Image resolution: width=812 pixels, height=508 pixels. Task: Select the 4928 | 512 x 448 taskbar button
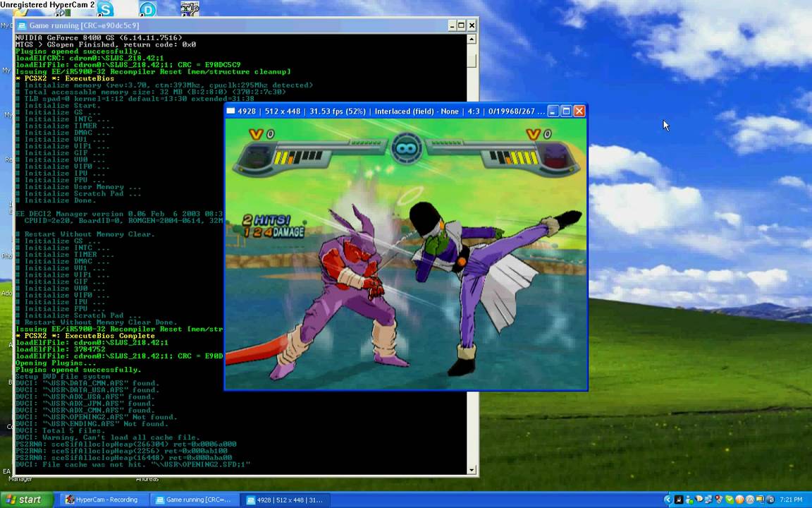285,500
